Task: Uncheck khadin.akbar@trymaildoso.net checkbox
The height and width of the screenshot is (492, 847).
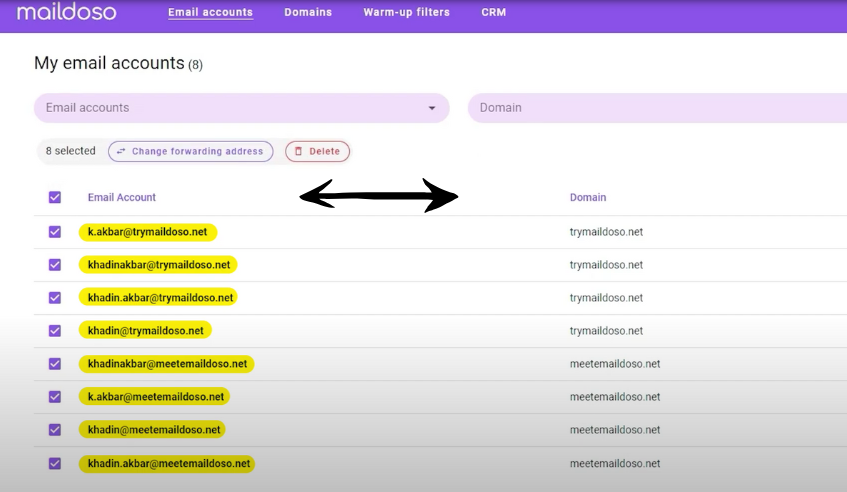Action: point(55,298)
